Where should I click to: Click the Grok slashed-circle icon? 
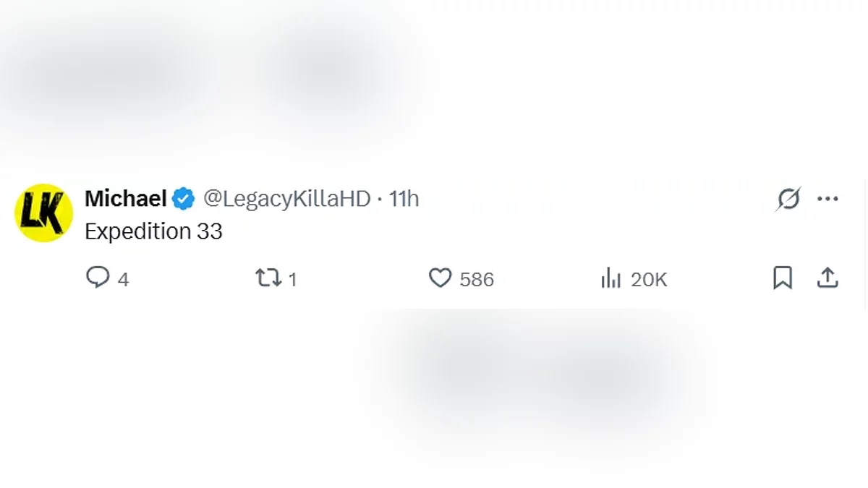[788, 198]
